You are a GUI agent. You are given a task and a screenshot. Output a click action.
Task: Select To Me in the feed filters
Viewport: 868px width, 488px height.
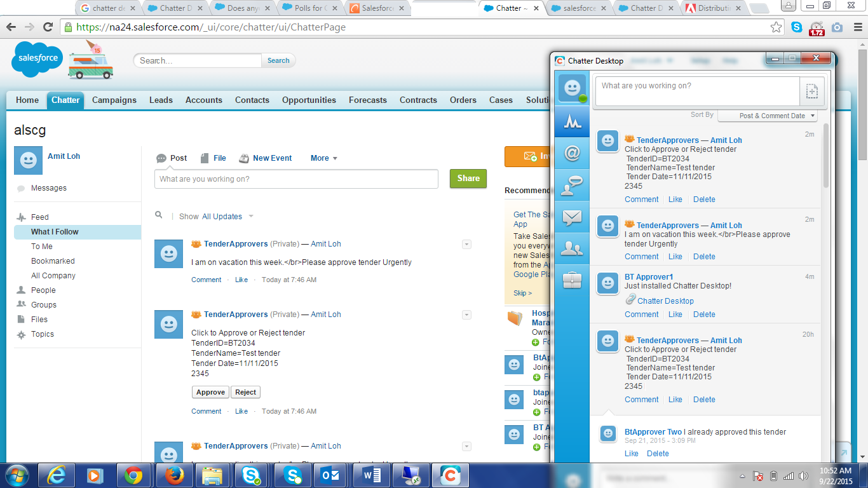pos(42,247)
